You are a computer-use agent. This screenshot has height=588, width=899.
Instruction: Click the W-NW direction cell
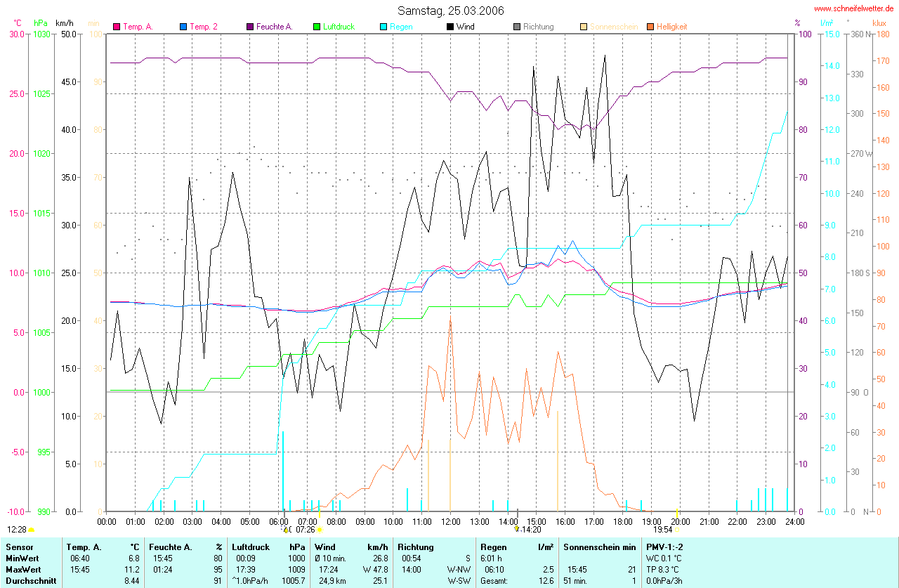(x=459, y=570)
